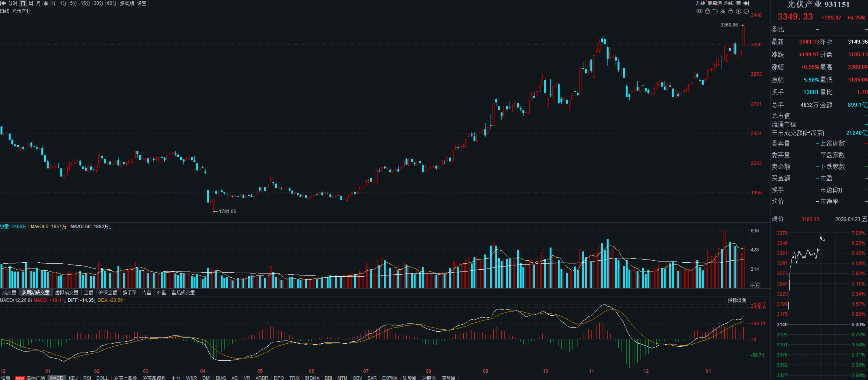Viewport: 868px width, 380px height.
Task: Toggle the chart lock icon
Action: tap(731, 11)
